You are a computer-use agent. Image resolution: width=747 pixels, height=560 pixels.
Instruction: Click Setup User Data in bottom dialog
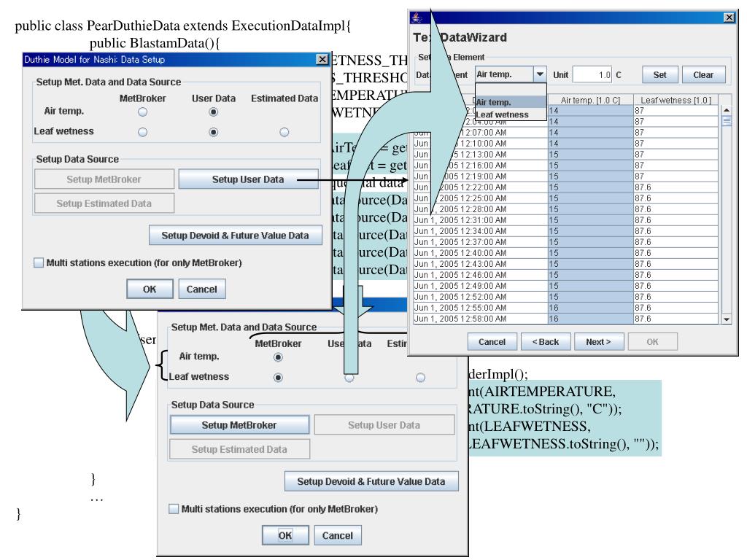[384, 425]
